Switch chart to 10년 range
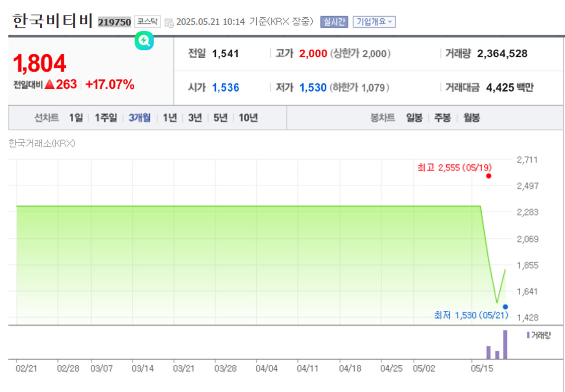 248,118
